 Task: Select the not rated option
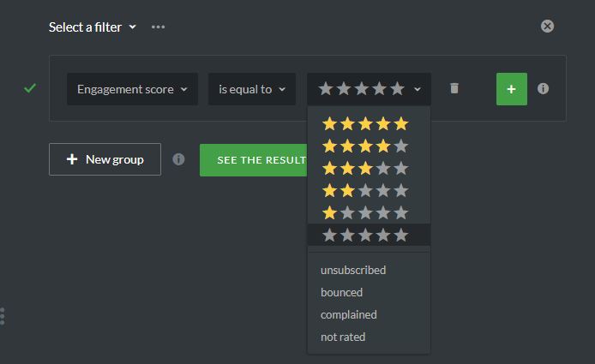[x=343, y=337]
